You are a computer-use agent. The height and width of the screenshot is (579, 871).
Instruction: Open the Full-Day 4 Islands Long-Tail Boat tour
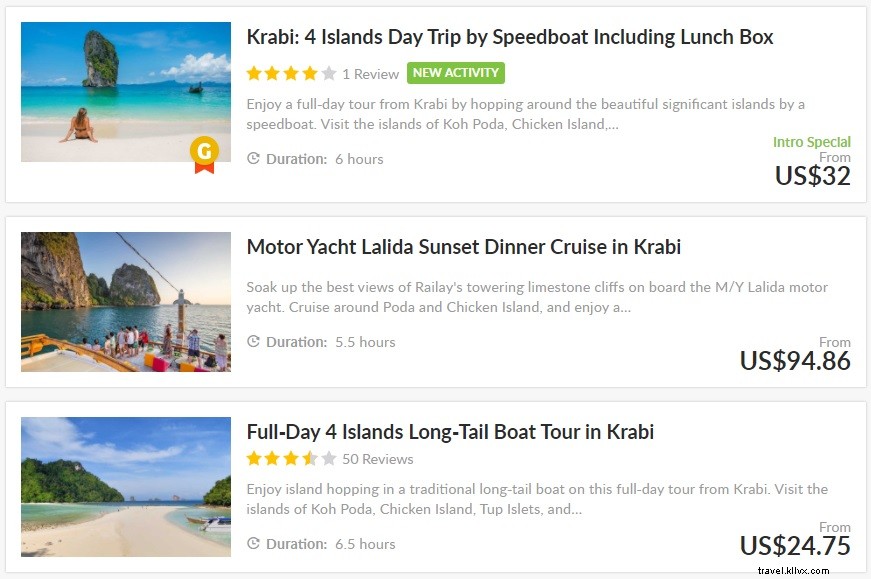point(448,431)
